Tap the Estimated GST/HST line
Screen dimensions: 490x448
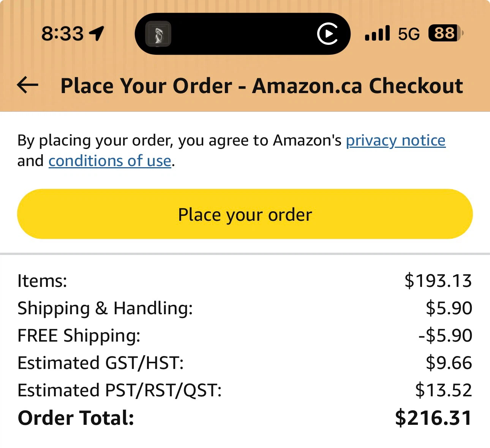(245, 363)
